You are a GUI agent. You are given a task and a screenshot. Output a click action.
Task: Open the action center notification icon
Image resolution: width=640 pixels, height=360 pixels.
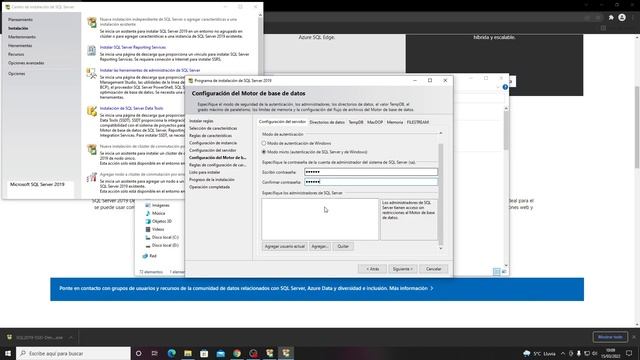[629, 353]
